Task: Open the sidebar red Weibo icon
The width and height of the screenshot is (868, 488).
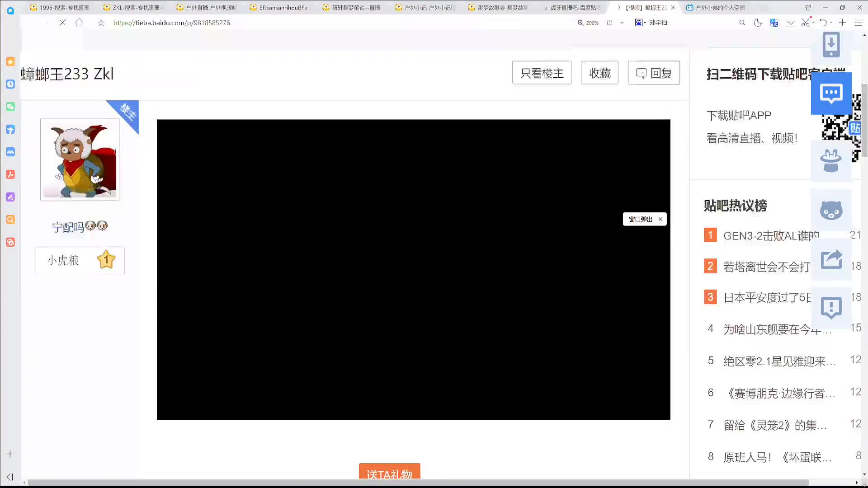Action: click(x=10, y=242)
